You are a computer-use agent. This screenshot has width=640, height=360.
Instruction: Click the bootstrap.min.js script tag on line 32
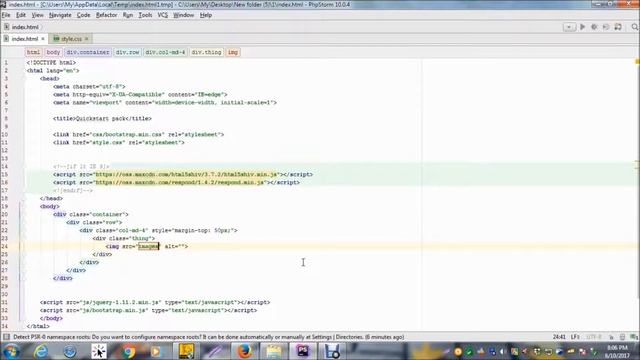tap(149, 310)
